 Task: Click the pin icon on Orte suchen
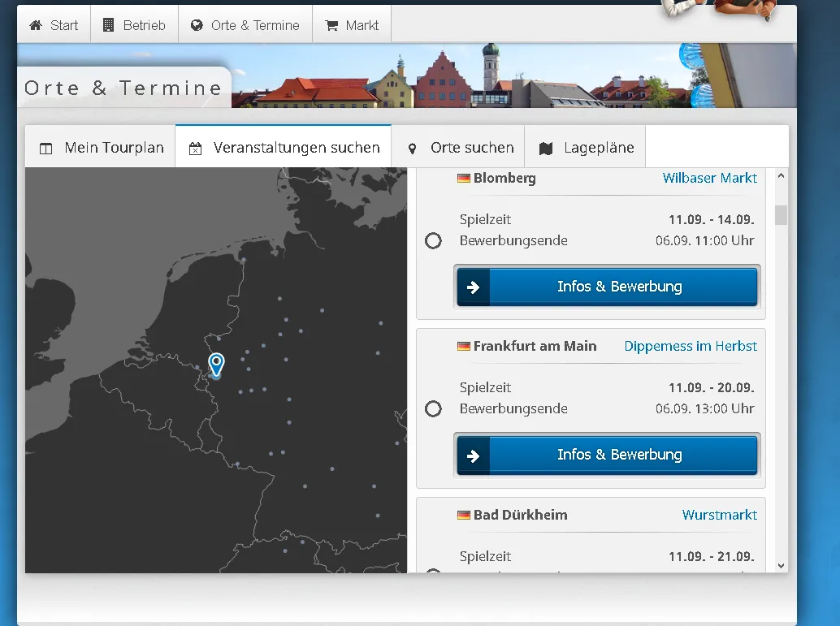[412, 149]
